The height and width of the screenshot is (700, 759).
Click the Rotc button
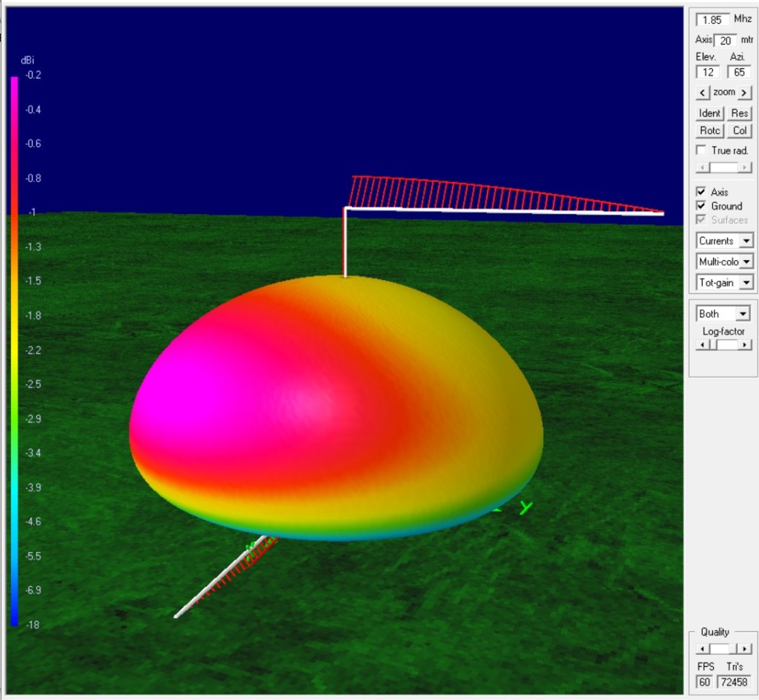pyautogui.click(x=709, y=131)
